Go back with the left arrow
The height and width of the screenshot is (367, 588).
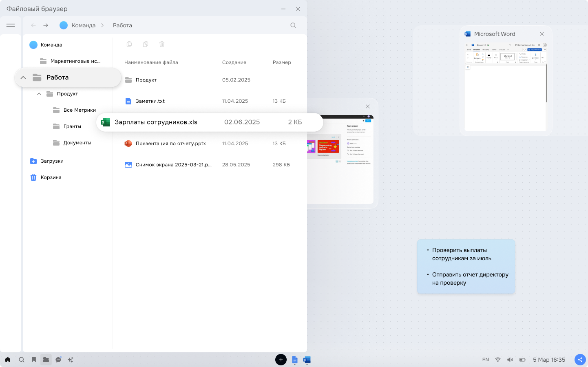coord(33,25)
